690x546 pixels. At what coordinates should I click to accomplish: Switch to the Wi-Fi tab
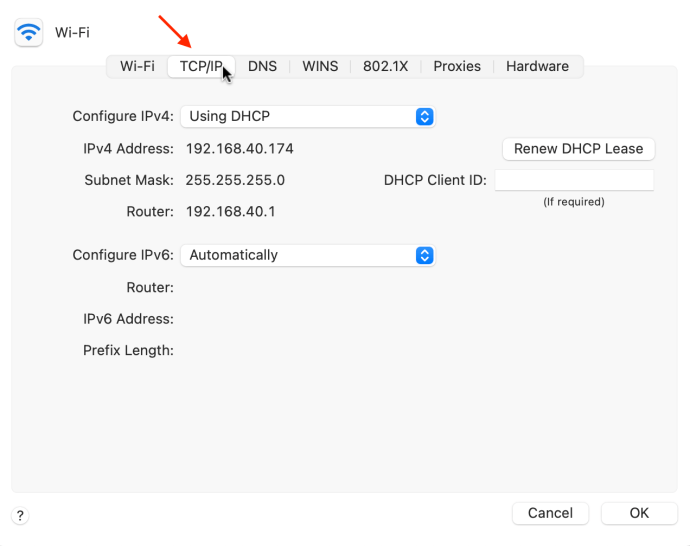137,66
